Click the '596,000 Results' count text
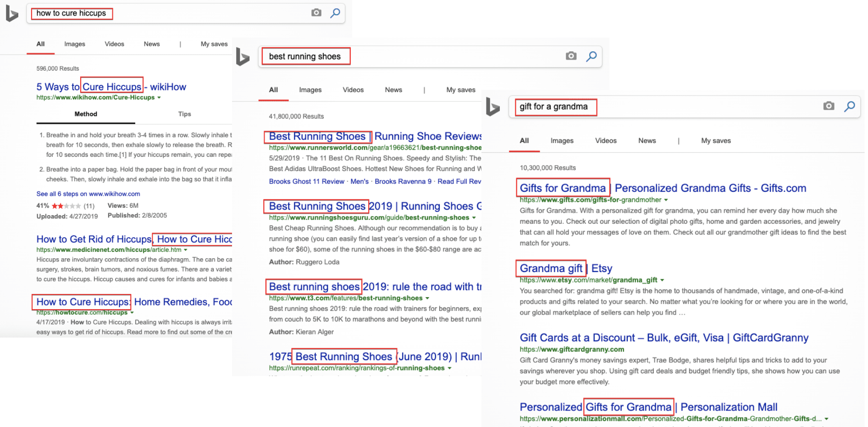868x427 pixels. pos(58,69)
